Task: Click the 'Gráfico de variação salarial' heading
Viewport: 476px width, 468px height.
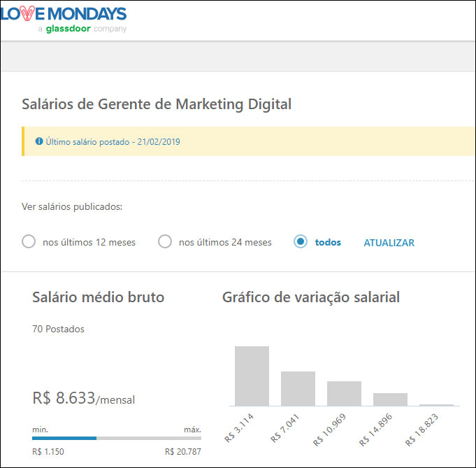Action: [x=311, y=297]
